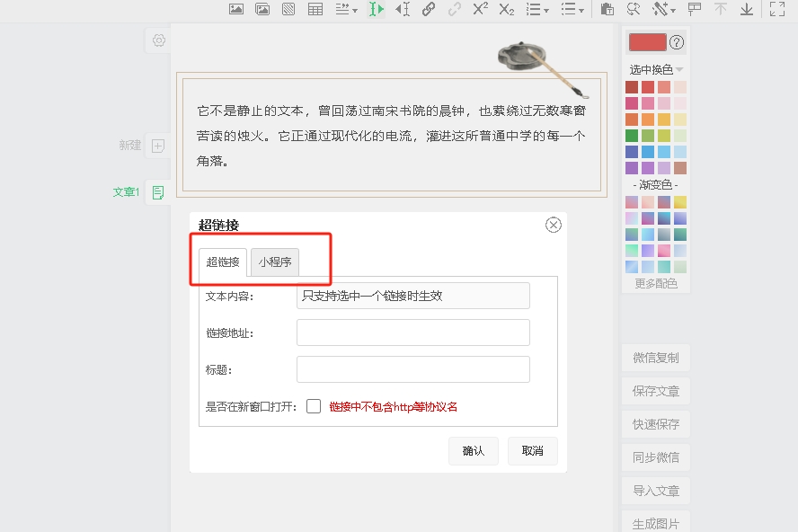Open the unordered list dropdown arrow
The height and width of the screenshot is (532, 798).
pyautogui.click(x=581, y=10)
